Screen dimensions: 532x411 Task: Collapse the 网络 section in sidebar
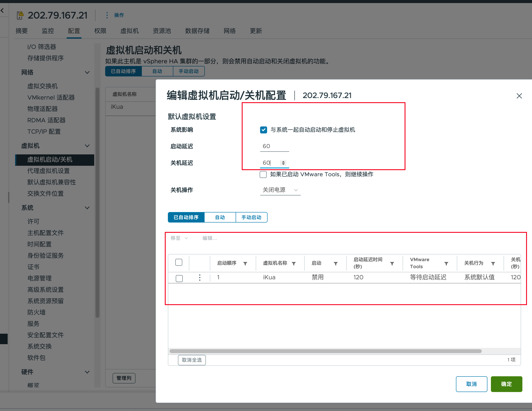[87, 73]
